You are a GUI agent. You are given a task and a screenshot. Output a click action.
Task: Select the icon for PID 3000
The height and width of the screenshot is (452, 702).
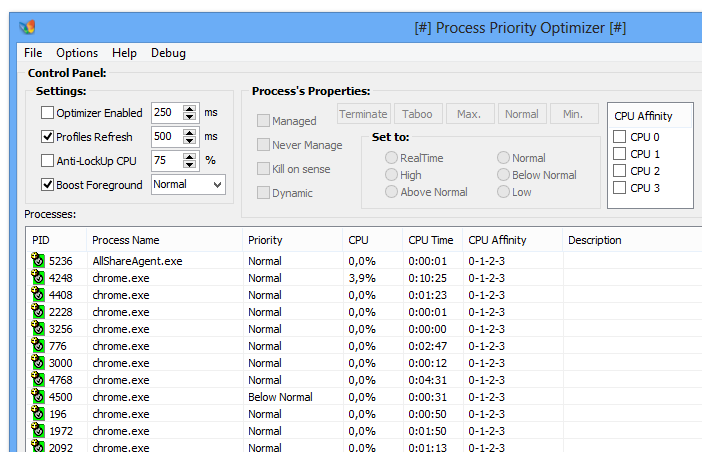(x=38, y=363)
